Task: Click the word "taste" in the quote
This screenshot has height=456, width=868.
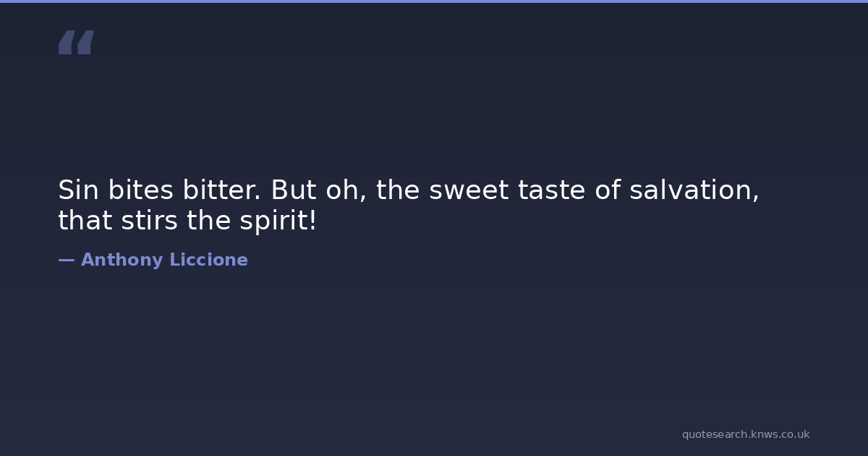Action: (551, 190)
